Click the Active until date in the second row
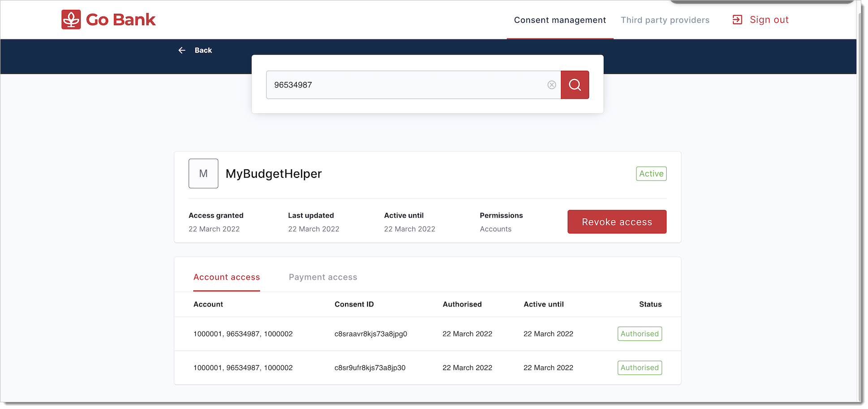Screen dimensions: 868x409 [x=548, y=368]
